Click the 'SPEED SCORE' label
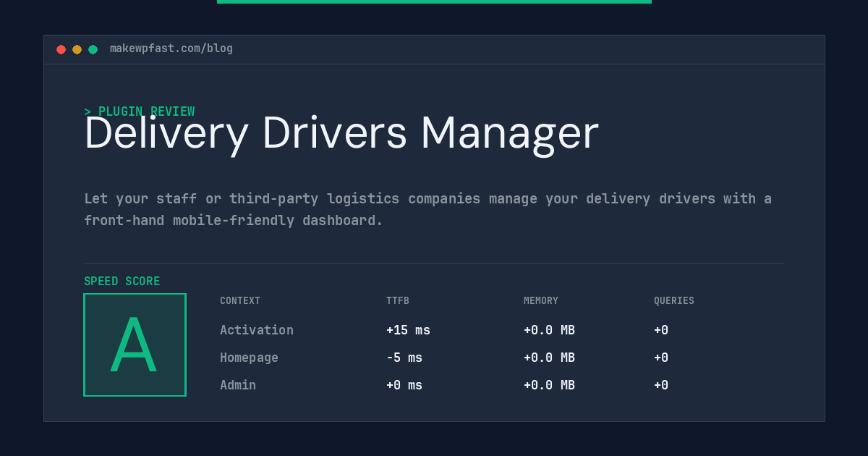 click(122, 282)
